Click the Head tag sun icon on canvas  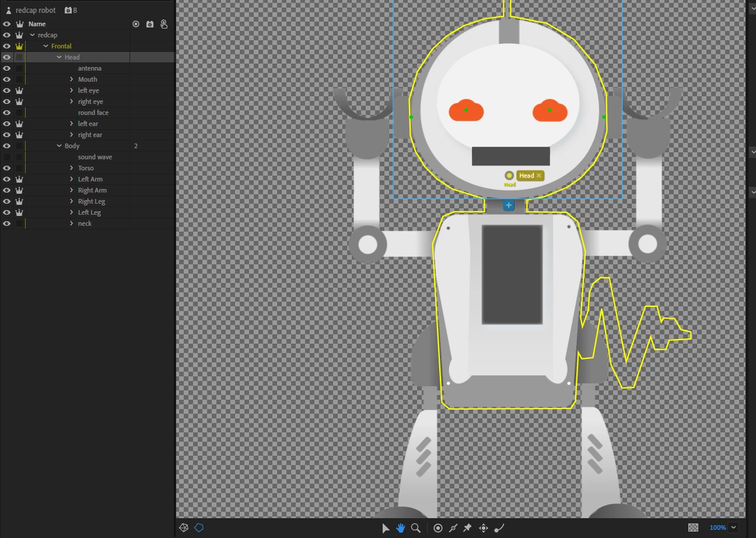[509, 175]
